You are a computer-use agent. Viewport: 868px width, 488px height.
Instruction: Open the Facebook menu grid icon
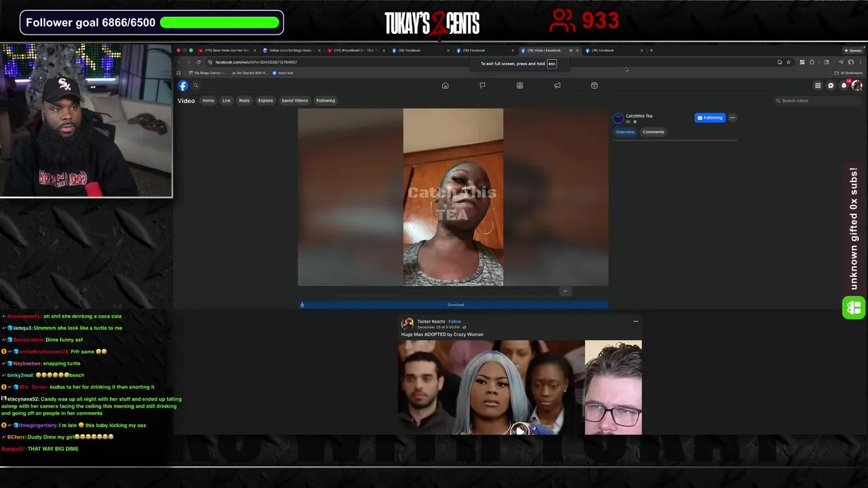pos(818,85)
